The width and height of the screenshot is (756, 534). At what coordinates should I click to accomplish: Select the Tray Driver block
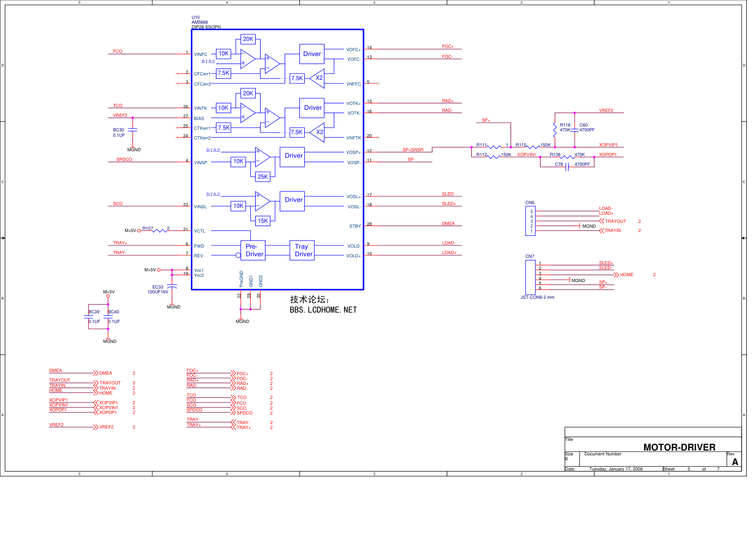(x=303, y=250)
